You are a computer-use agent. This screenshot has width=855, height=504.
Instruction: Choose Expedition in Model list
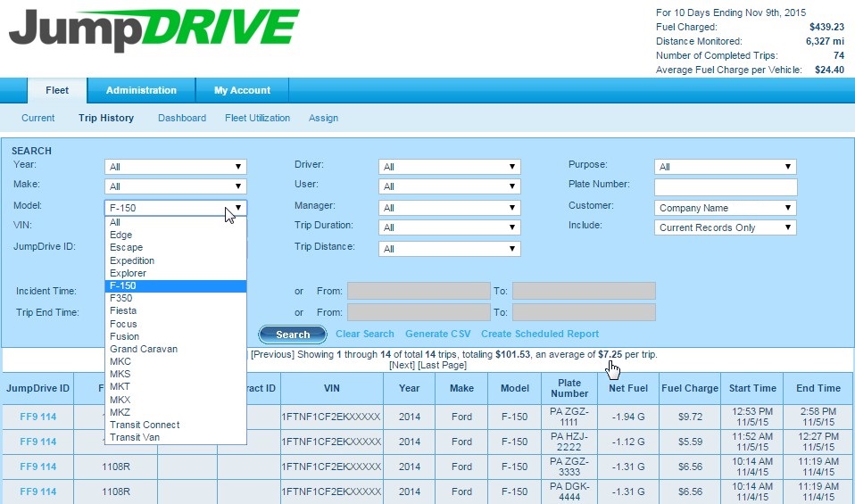(x=176, y=260)
